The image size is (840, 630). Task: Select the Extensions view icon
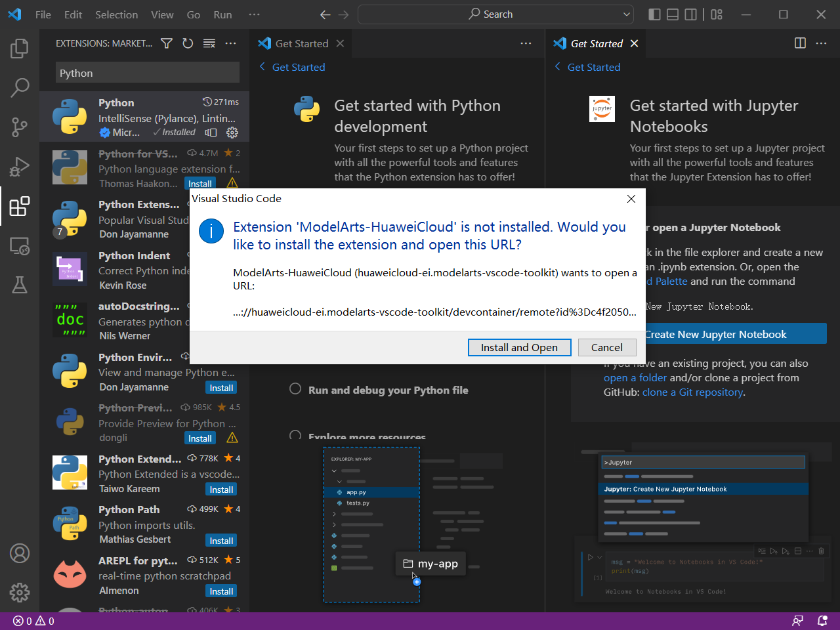(20, 206)
